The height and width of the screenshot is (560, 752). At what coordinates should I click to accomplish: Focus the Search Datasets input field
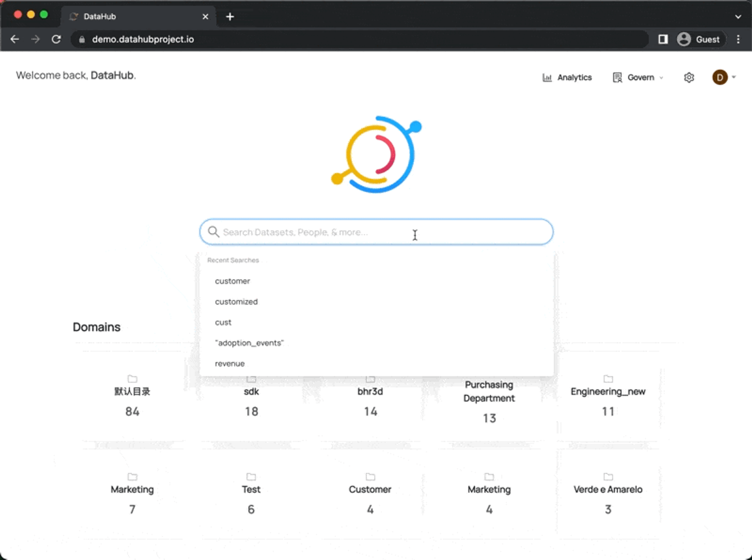pos(376,232)
